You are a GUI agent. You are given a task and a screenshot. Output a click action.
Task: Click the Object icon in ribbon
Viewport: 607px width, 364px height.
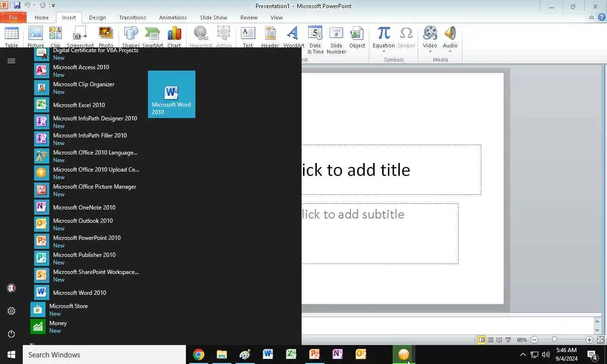point(357,37)
